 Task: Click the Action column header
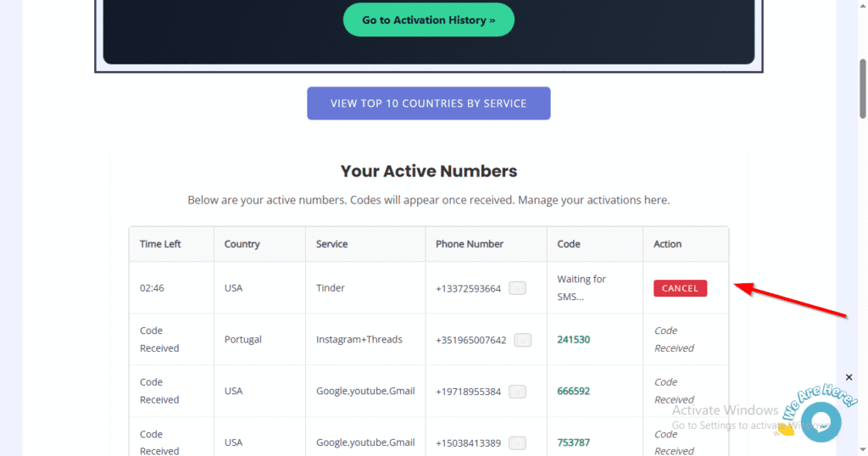667,244
